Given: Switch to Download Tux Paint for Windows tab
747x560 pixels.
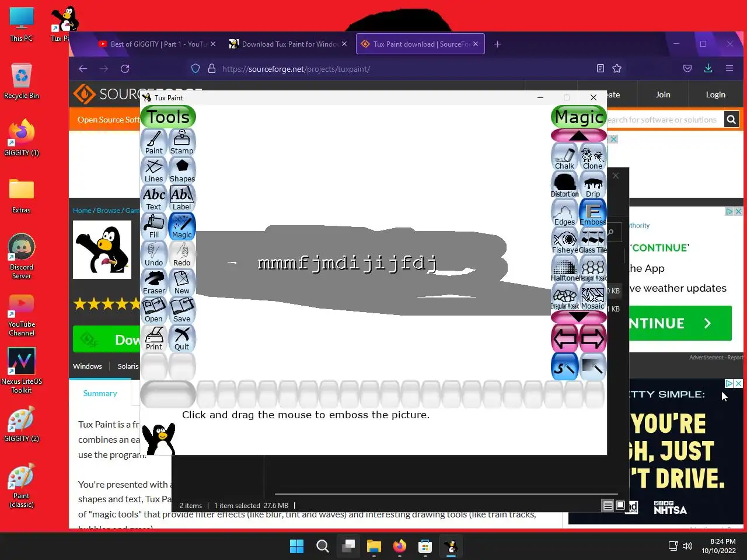Looking at the screenshot, I should click(x=289, y=44).
